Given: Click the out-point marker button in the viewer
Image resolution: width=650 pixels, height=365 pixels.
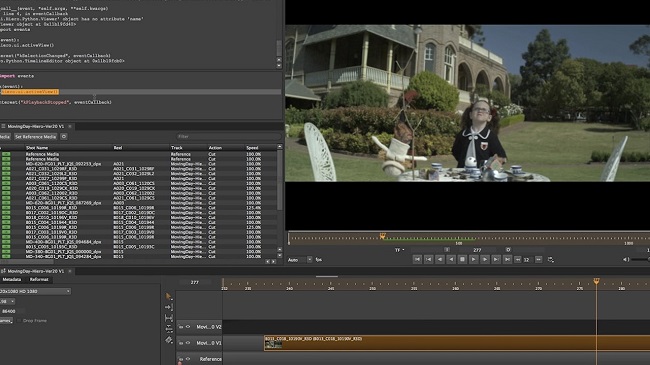Looking at the screenshot, I should 508,250.
